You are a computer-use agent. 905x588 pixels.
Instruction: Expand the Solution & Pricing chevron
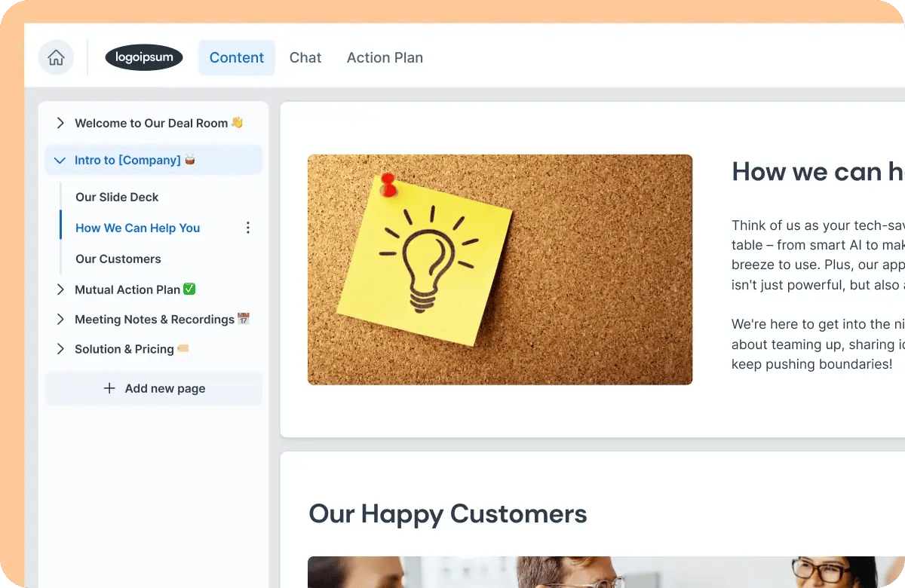tap(60, 349)
